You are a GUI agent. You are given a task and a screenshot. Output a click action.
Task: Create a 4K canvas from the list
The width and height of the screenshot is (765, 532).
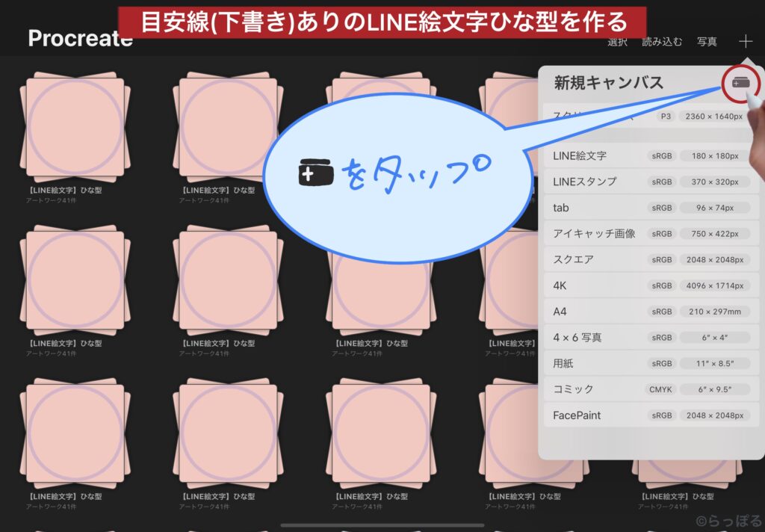click(x=651, y=285)
